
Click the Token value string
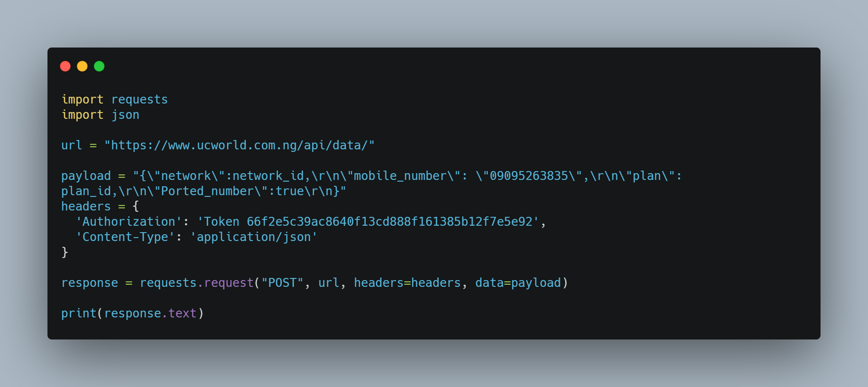[x=368, y=222]
